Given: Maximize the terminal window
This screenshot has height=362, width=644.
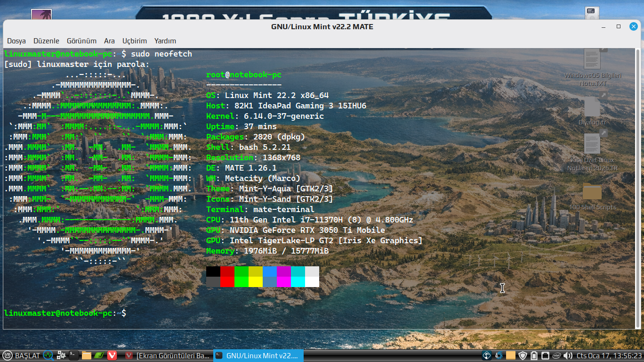Looking at the screenshot, I should 619,27.
